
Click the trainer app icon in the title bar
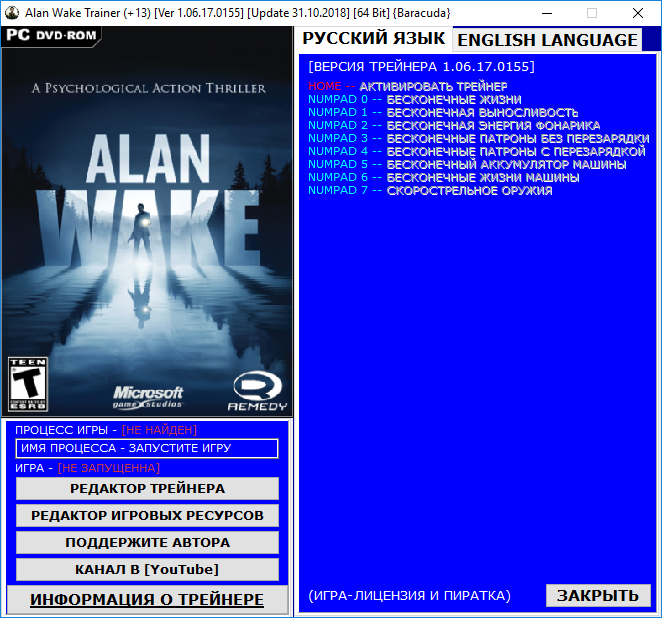pyautogui.click(x=12, y=13)
